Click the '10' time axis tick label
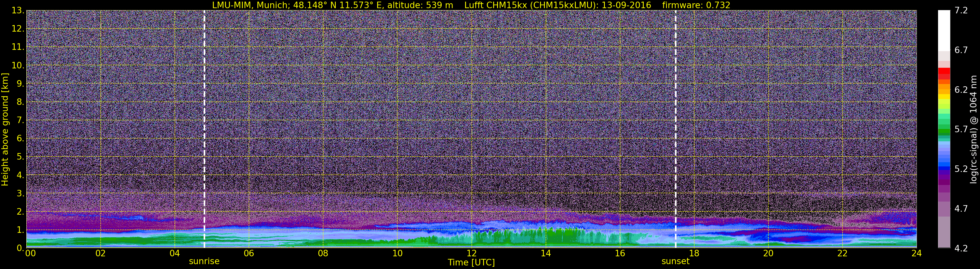Viewport: 980px width, 269px height. tap(397, 253)
